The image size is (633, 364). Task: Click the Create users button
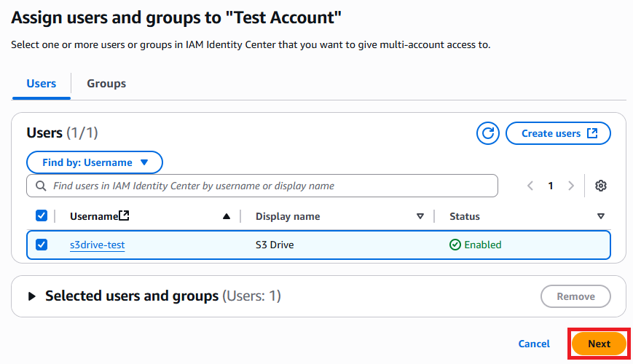(558, 133)
